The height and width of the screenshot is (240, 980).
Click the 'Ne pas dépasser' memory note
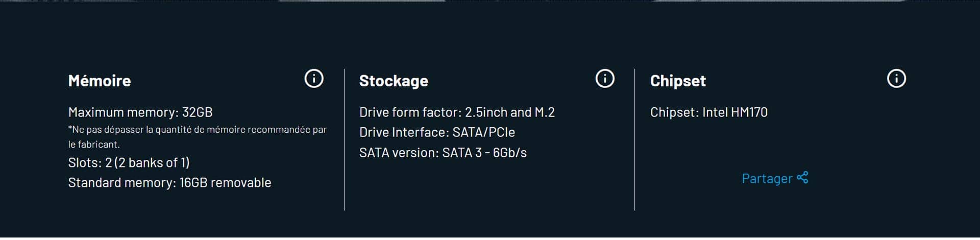pos(198,137)
